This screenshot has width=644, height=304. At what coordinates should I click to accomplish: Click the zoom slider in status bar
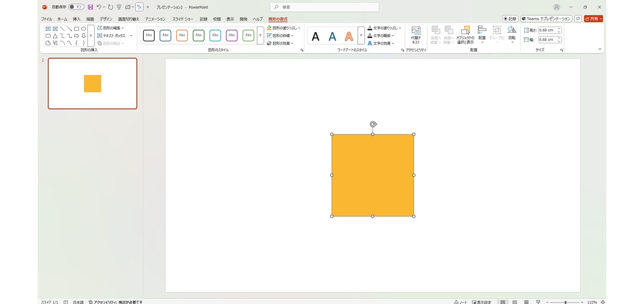tap(565, 302)
